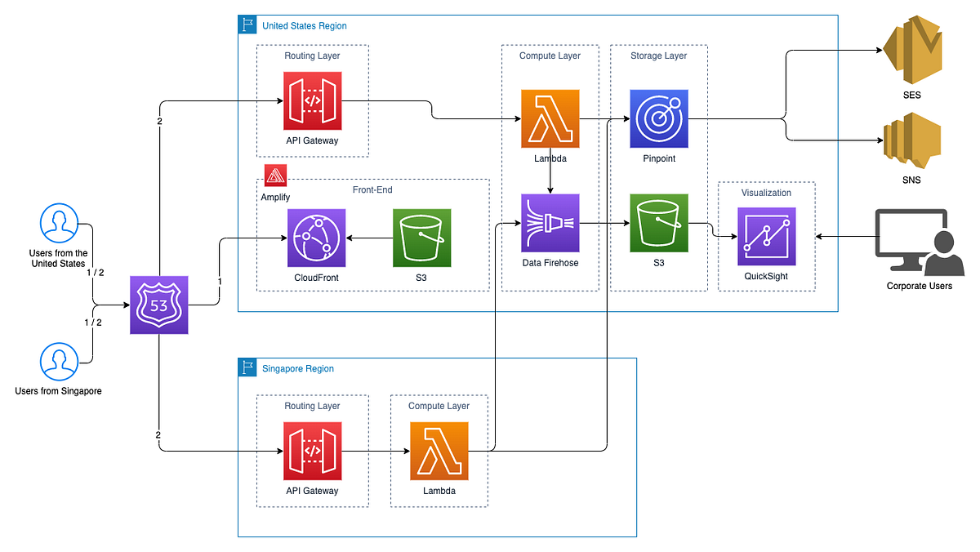This screenshot has width=980, height=552.
Task: Select the QuickSight text label
Action: [x=766, y=276]
